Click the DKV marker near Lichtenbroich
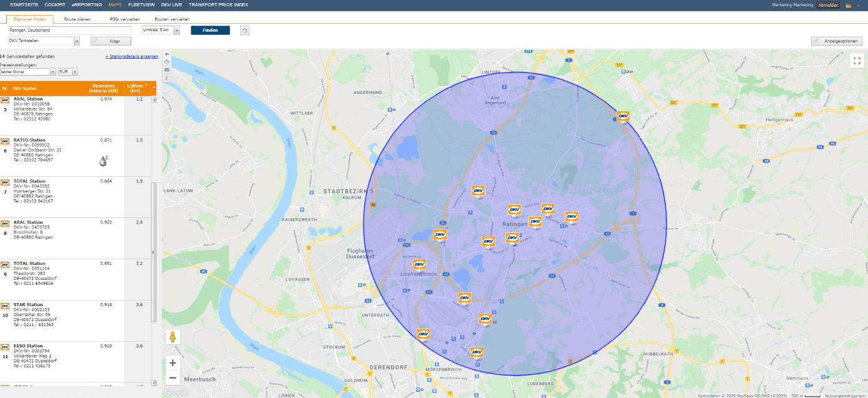The image size is (868, 398). pyautogui.click(x=420, y=265)
